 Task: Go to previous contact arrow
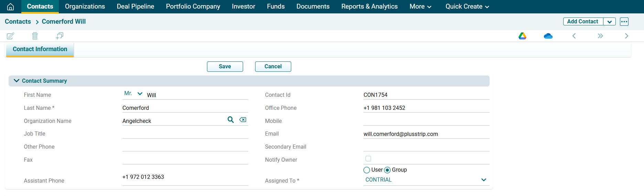tap(574, 36)
